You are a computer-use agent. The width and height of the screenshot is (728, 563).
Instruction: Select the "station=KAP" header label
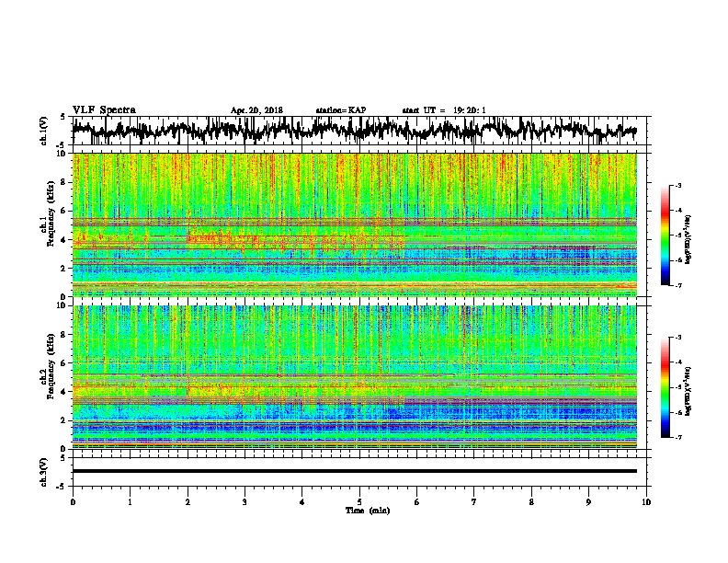[341, 110]
